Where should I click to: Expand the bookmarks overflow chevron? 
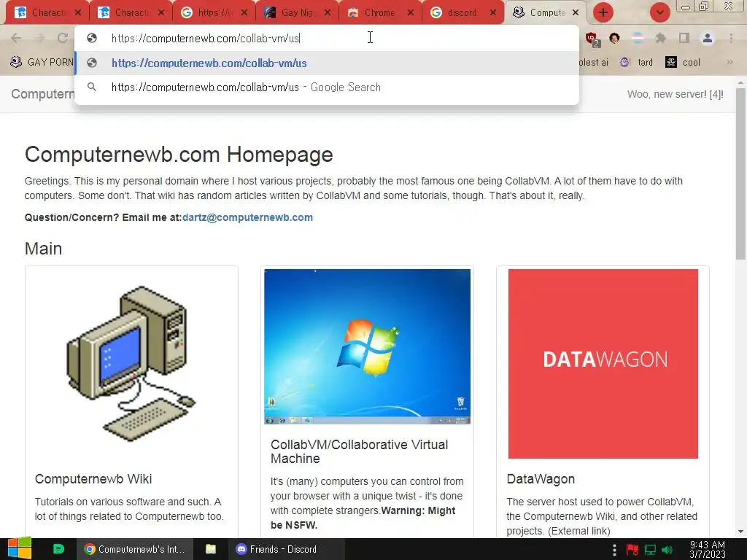click(729, 63)
